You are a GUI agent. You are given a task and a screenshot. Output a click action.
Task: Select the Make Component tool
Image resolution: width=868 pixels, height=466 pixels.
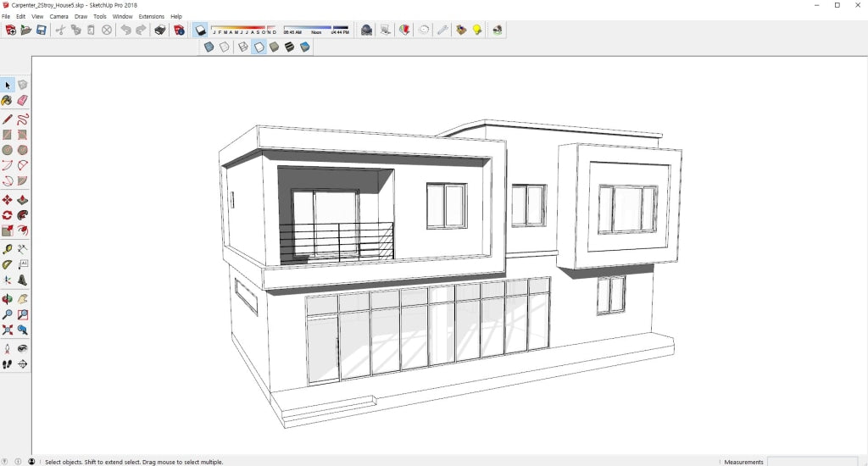(23, 86)
